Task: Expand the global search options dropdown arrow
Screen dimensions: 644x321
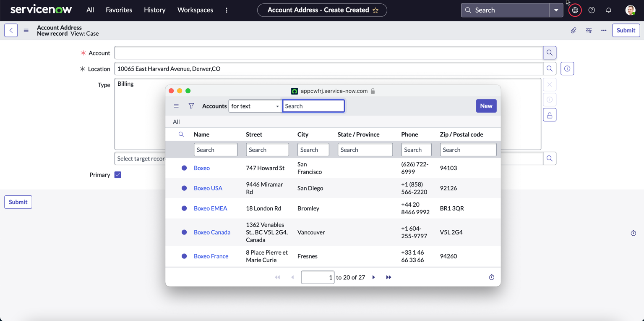Action: click(556, 10)
